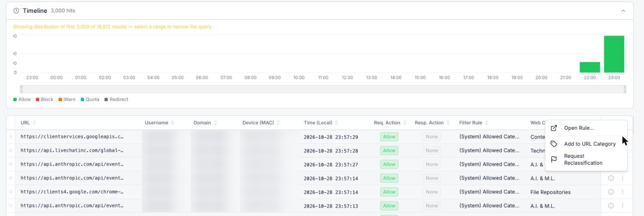Viewport: 644px width, 216px height.
Task: Click the Allow badge in the 23:57:13 row
Action: point(389,206)
